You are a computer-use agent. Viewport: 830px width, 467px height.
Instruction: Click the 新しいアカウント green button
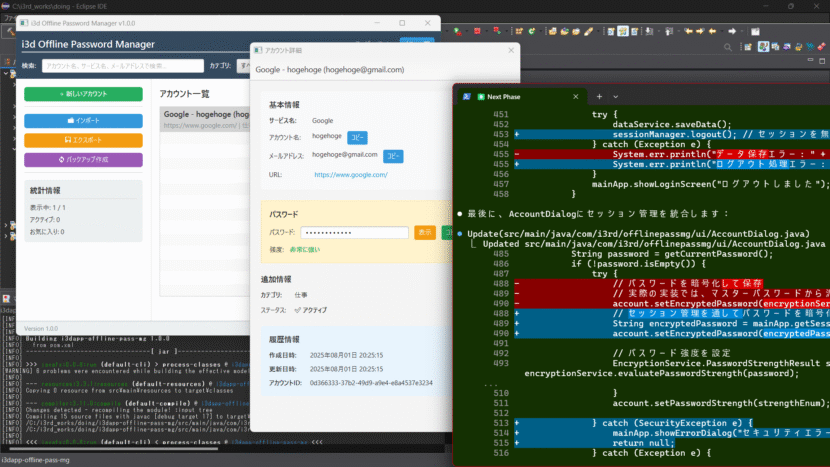tap(83, 94)
